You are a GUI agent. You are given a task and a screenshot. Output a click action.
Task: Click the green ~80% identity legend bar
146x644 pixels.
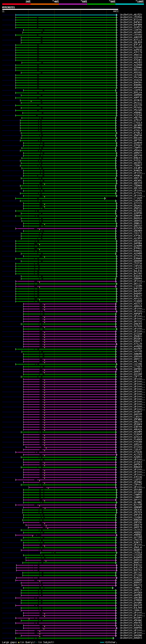click(x=101, y=4)
